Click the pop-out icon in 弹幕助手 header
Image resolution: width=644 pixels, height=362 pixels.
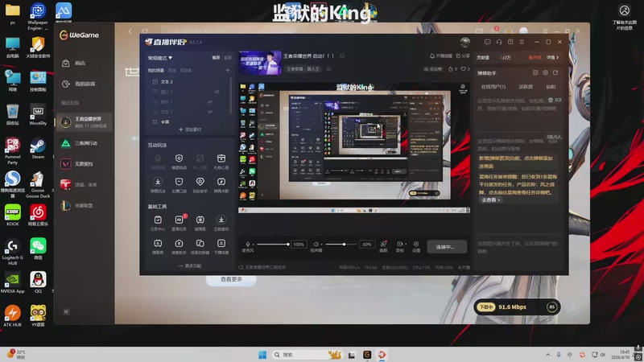click(x=555, y=72)
